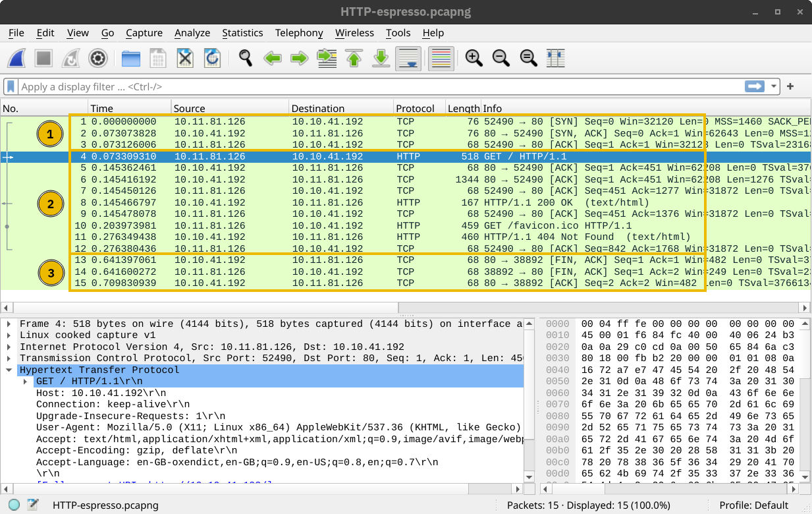This screenshot has width=812, height=514.
Task: Open the Telephony menu
Action: coord(298,33)
